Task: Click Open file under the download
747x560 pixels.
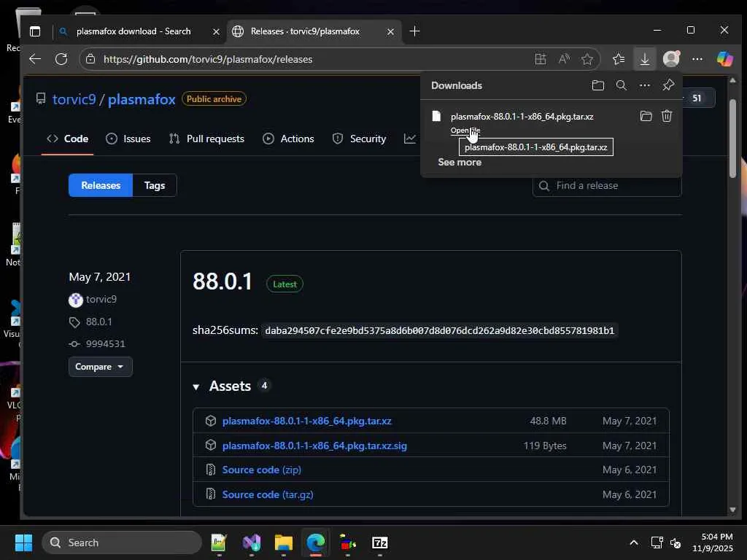Action: [x=465, y=130]
